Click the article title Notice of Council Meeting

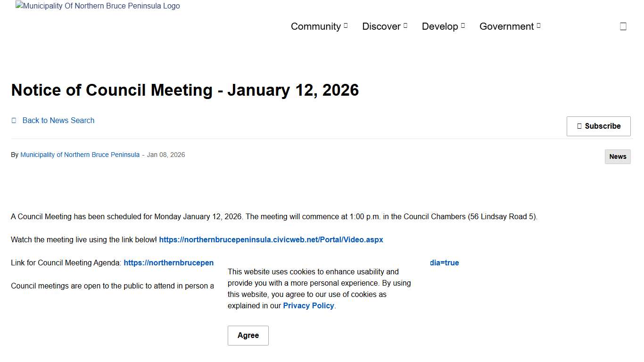pyautogui.click(x=185, y=90)
